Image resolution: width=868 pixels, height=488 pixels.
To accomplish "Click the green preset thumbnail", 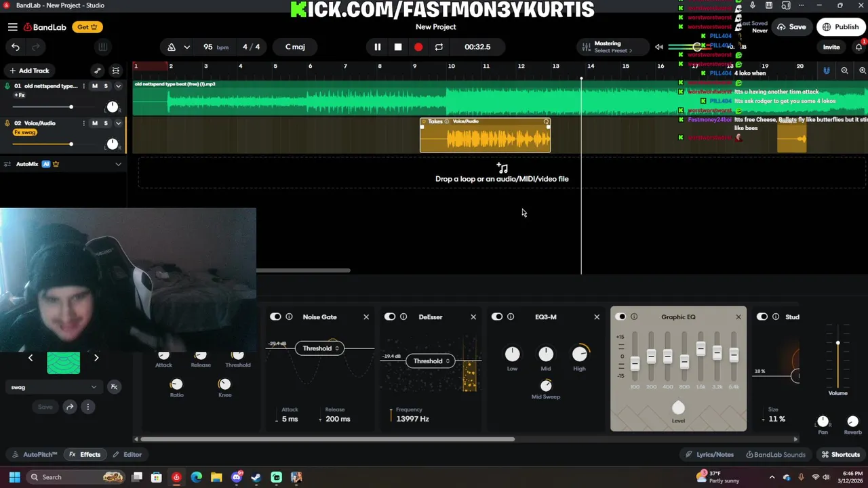I will (63, 363).
